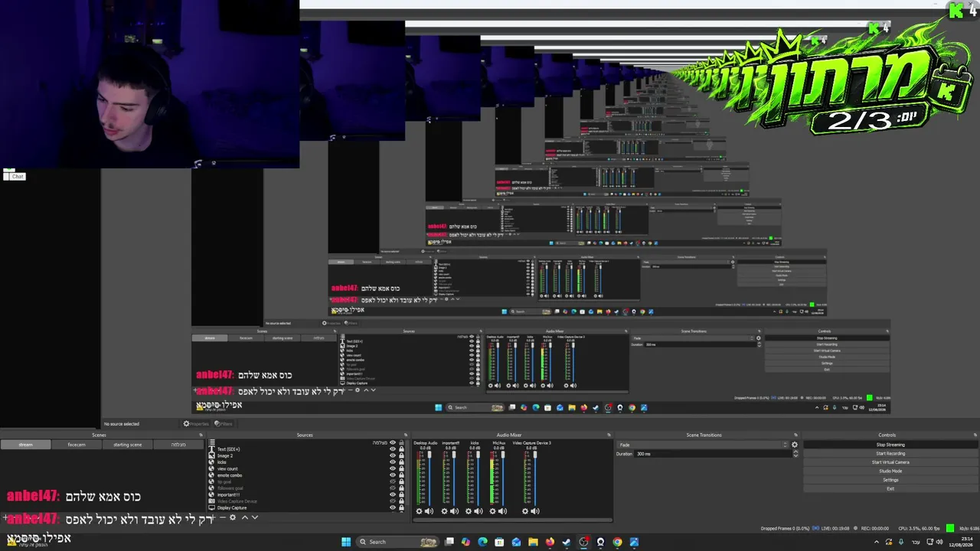Select the Text (GDI+) source
The height and width of the screenshot is (551, 980).
point(229,449)
